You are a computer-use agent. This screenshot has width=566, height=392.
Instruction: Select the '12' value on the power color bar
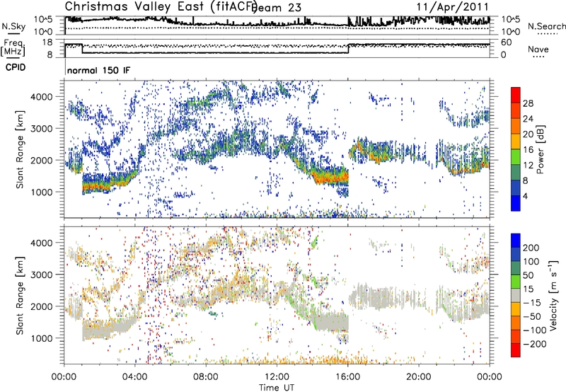click(528, 166)
